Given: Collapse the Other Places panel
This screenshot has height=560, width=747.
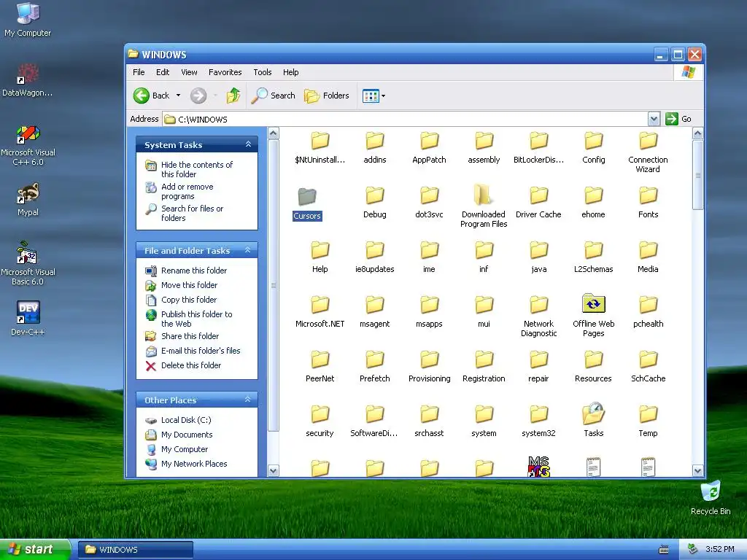Looking at the screenshot, I should click(x=248, y=400).
